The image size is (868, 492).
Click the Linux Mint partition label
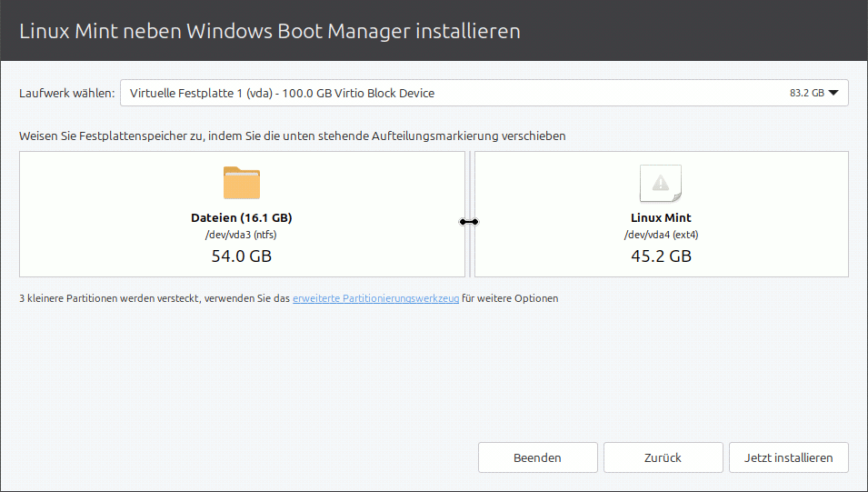(661, 217)
